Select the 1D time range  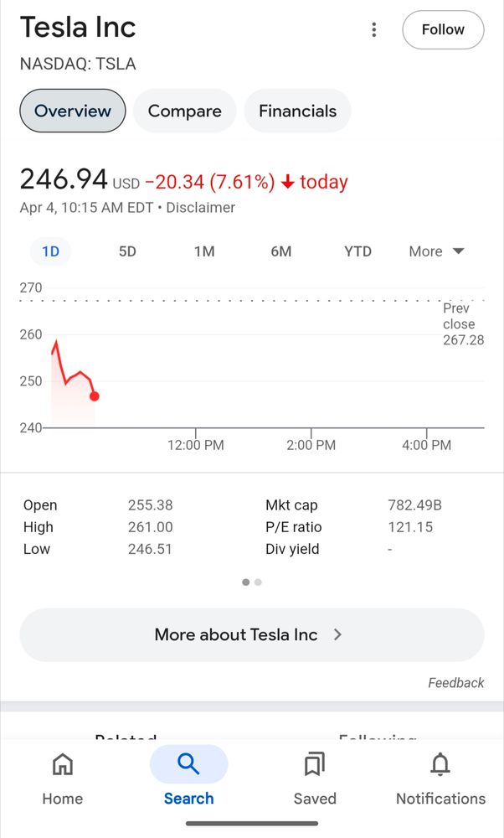point(50,251)
